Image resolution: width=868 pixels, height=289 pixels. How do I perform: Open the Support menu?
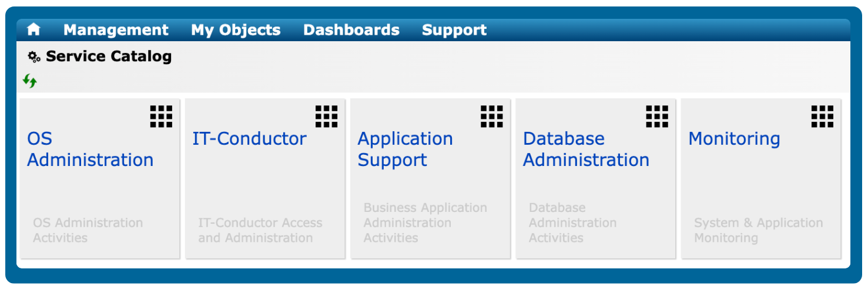click(454, 30)
